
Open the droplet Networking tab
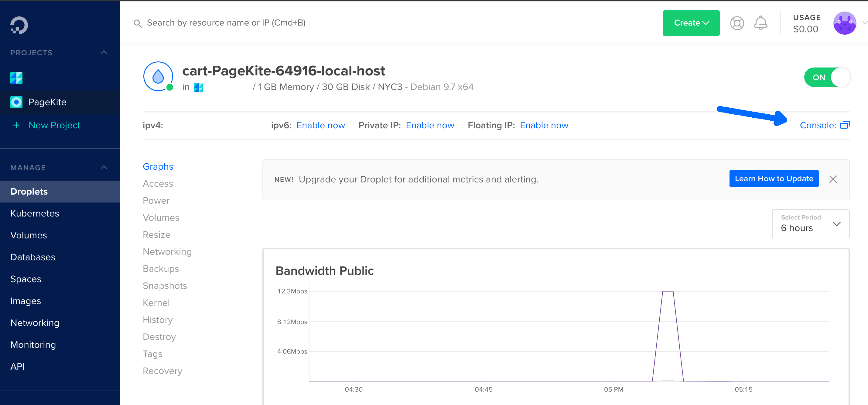coord(167,252)
